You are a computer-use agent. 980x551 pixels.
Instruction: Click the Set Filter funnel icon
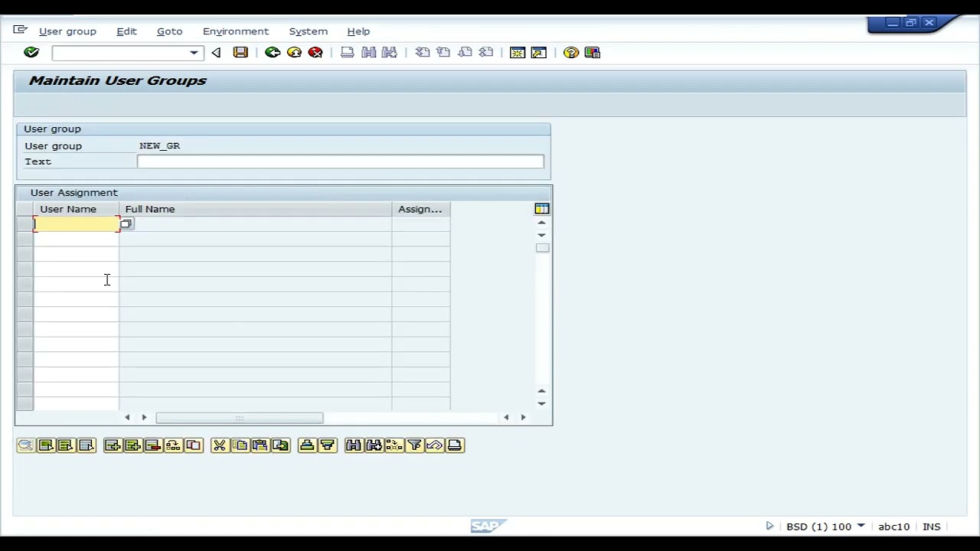[414, 445]
